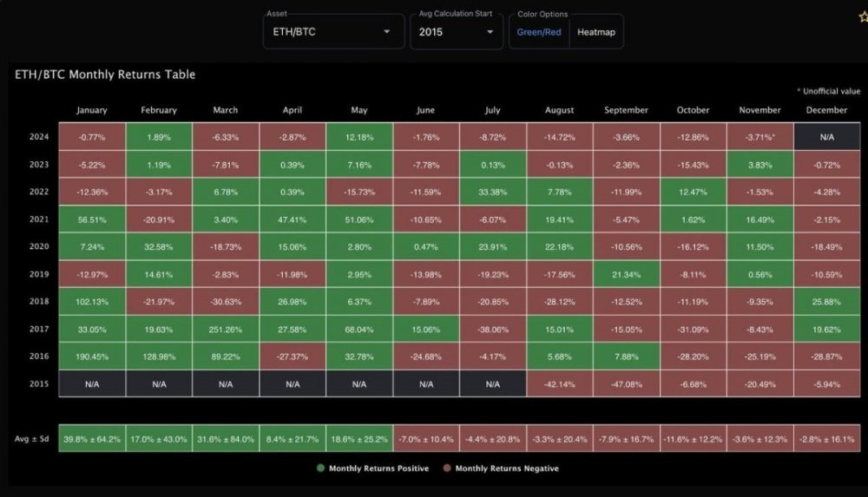Click the arrow on the Asset selector
Image resolution: width=868 pixels, height=497 pixels.
387,32
